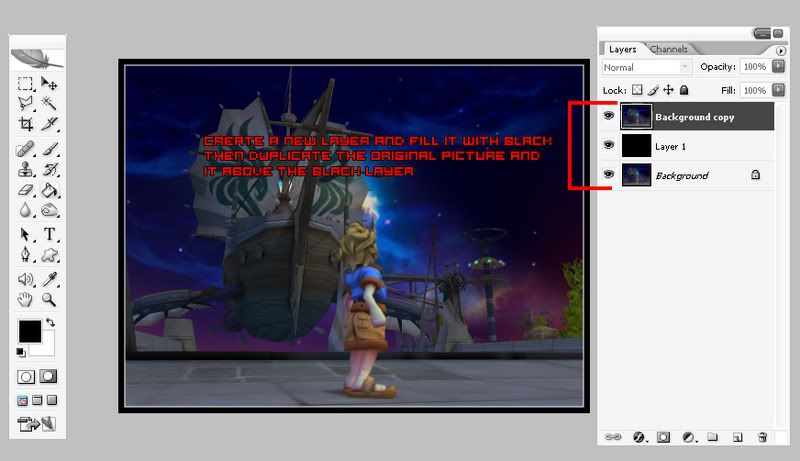Select the Crop tool
Viewport: 800px width, 461px height.
26,124
